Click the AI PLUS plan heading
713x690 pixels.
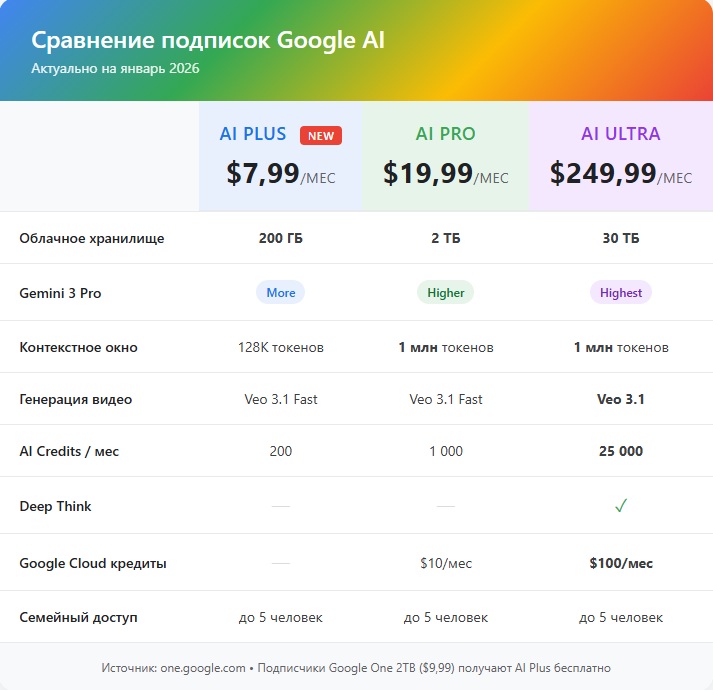tap(253, 134)
